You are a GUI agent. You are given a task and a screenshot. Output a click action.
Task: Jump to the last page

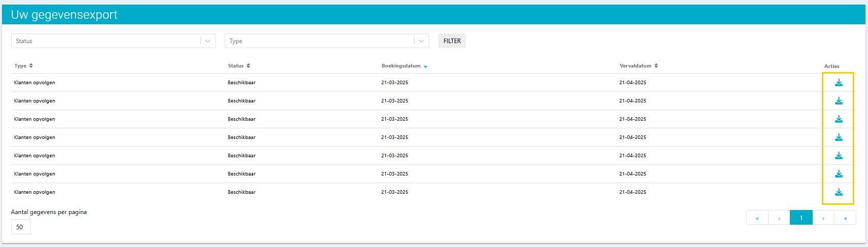tap(845, 218)
